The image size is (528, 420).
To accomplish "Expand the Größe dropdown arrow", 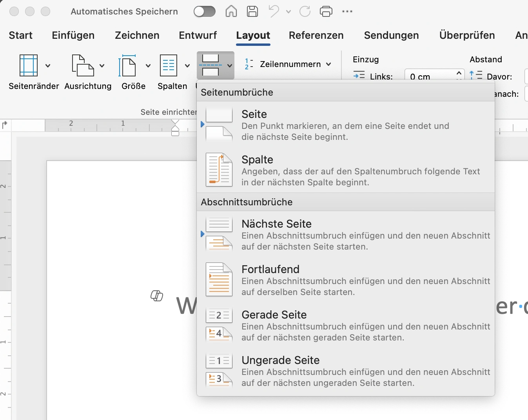I will 148,65.
